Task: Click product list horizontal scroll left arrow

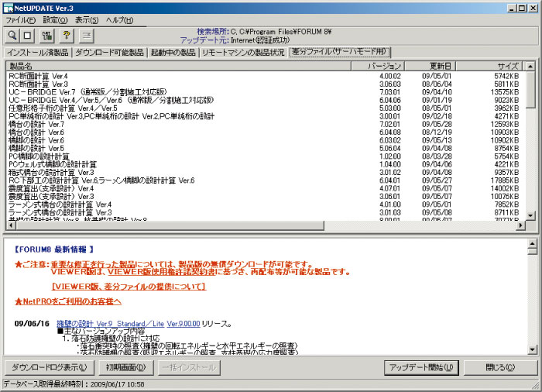Action: pyautogui.click(x=11, y=225)
